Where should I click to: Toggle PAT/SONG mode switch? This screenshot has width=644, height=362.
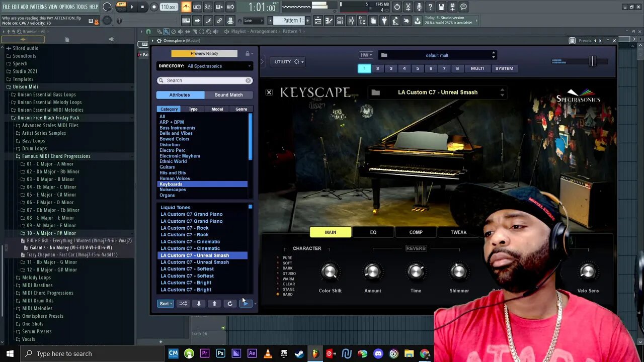(121, 7)
